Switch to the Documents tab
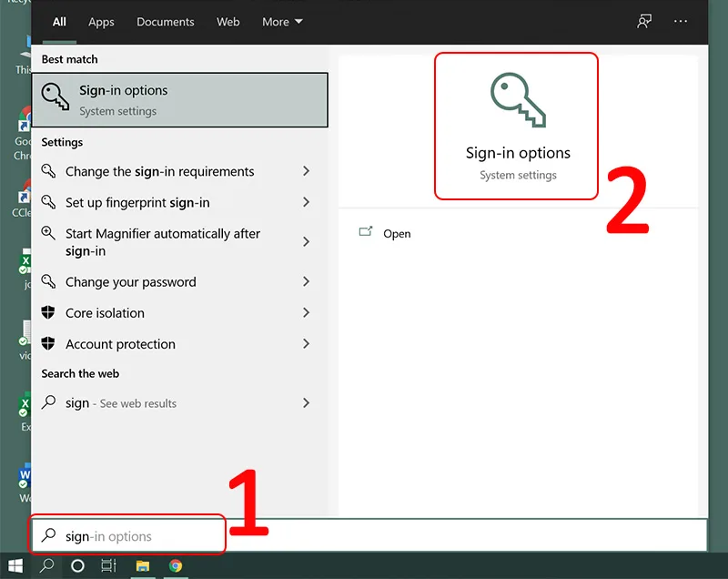This screenshot has width=728, height=579. [x=165, y=21]
